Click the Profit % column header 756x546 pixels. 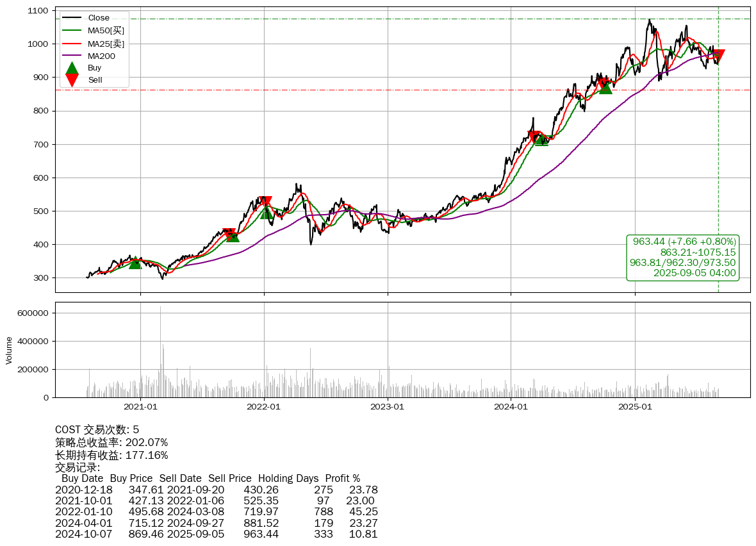342,479
